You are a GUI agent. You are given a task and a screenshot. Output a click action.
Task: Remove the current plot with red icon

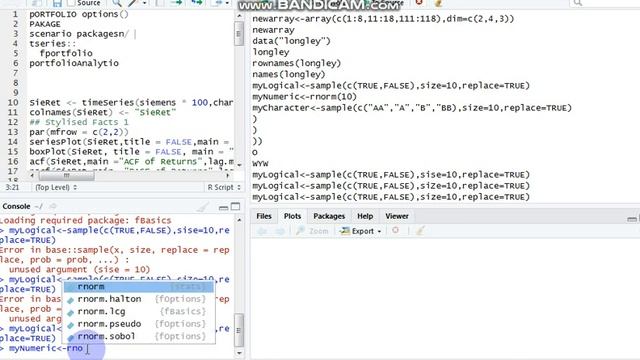point(395,231)
